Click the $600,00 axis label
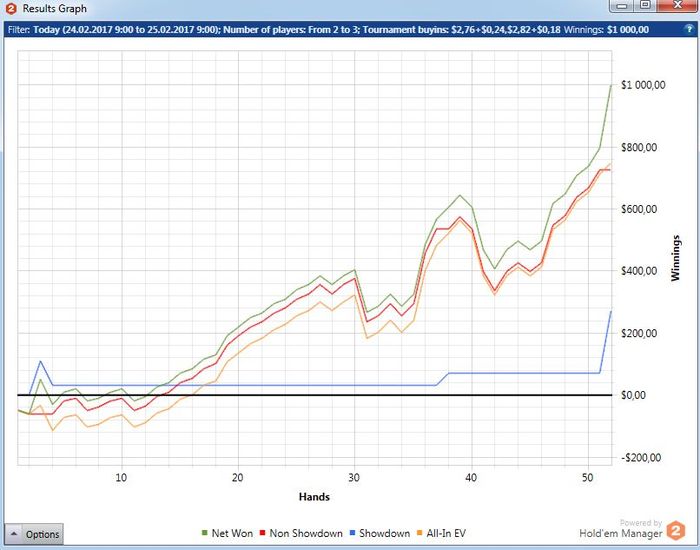This screenshot has height=550, width=700. pyautogui.click(x=639, y=209)
